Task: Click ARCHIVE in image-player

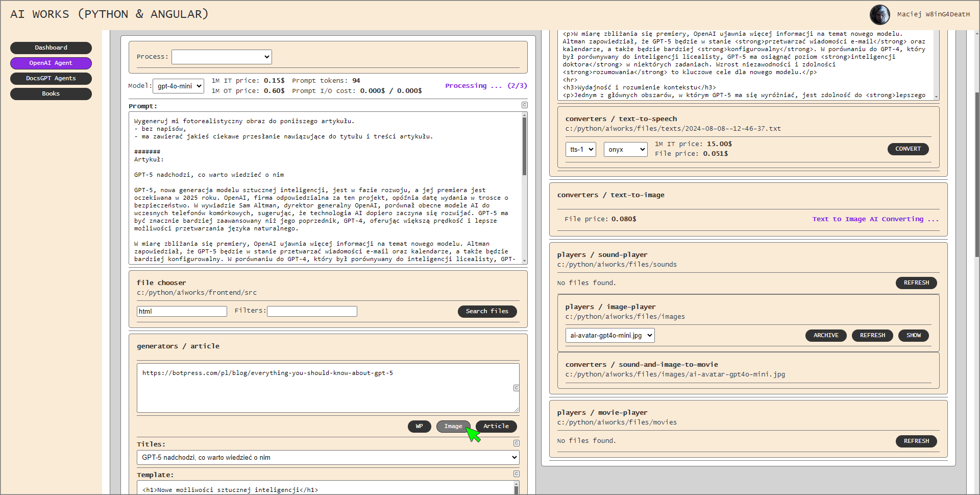Action: (x=825, y=336)
